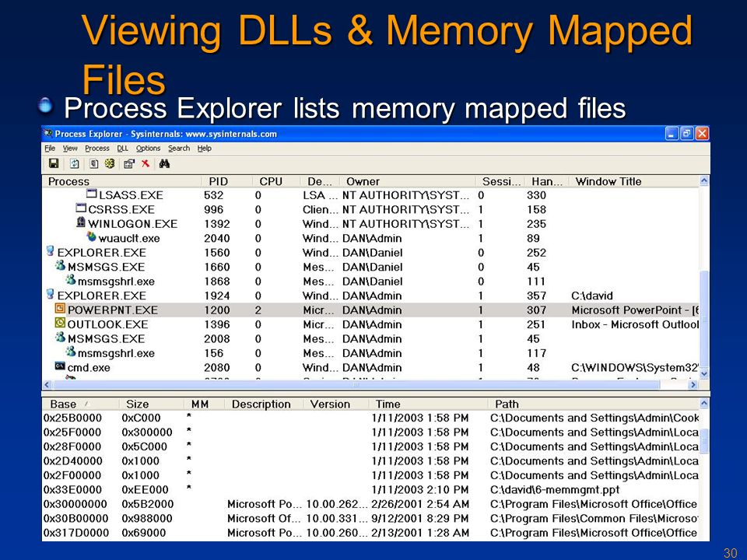Sort by the Time column header
747x560 pixels.
tap(429, 404)
